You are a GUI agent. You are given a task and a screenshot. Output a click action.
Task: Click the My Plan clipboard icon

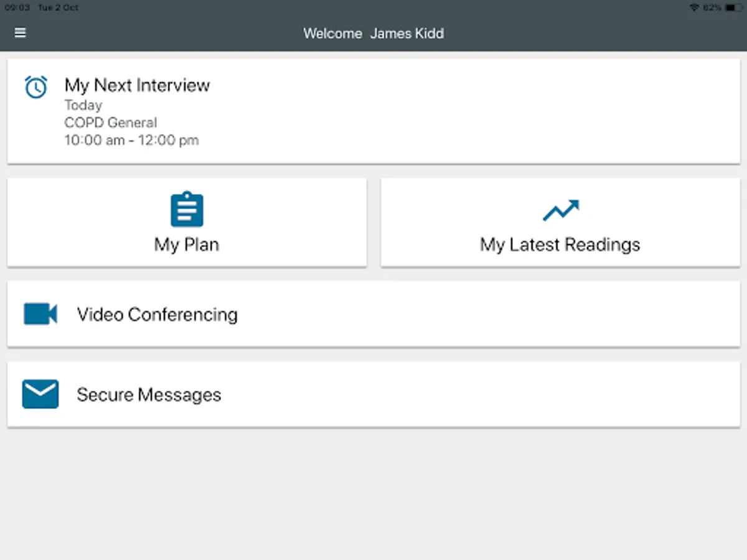187,210
